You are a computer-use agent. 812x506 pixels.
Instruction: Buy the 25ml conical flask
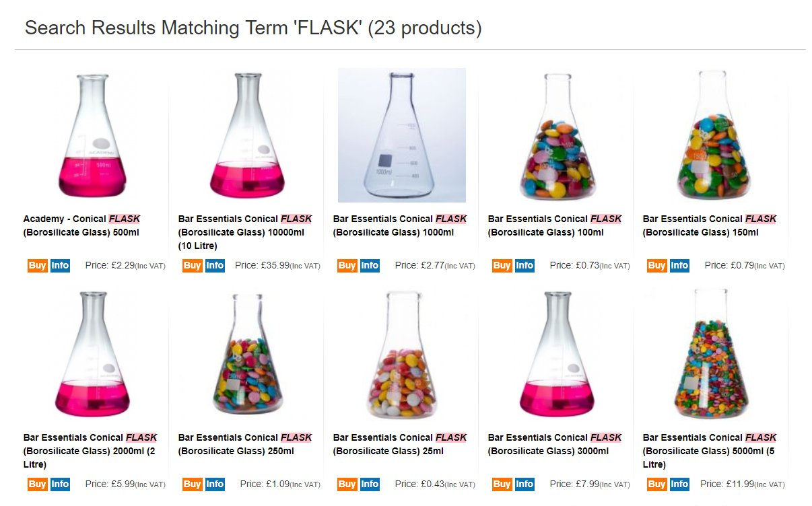click(x=347, y=484)
